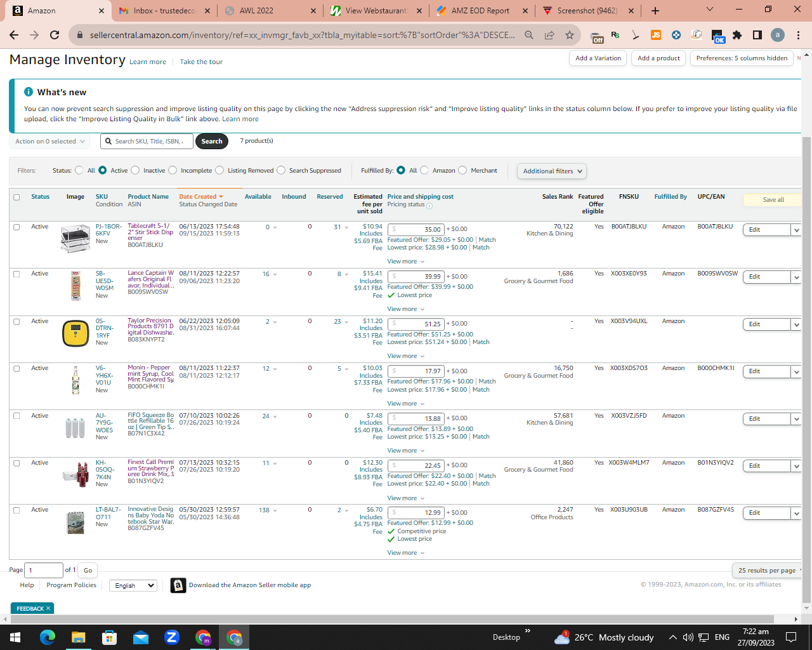
Task: Click the share icon in address bar
Action: [549, 35]
